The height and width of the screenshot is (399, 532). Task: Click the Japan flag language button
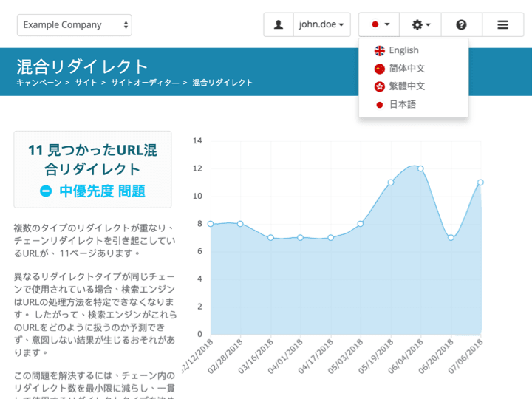coord(380,24)
